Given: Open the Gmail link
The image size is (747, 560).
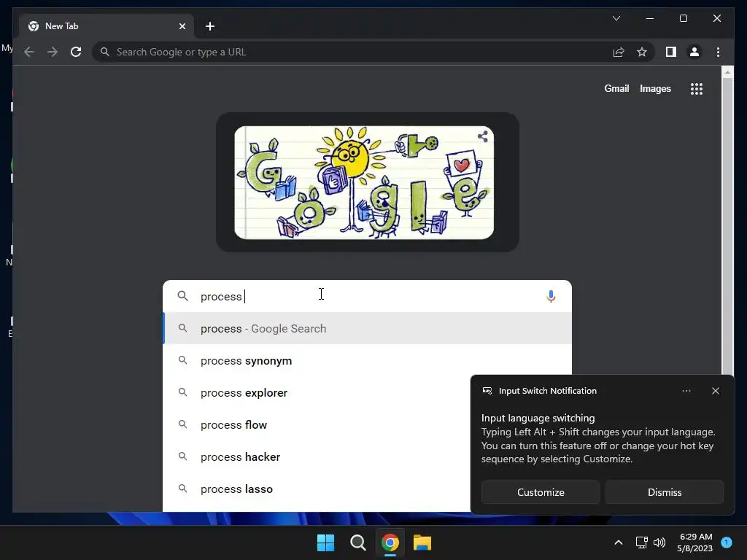Looking at the screenshot, I should tap(616, 88).
